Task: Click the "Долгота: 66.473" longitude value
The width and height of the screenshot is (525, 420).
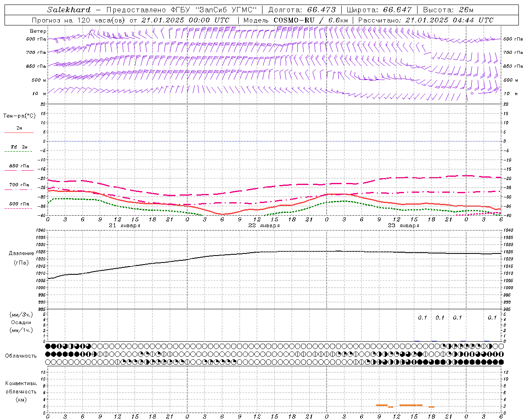Action: 302,10
